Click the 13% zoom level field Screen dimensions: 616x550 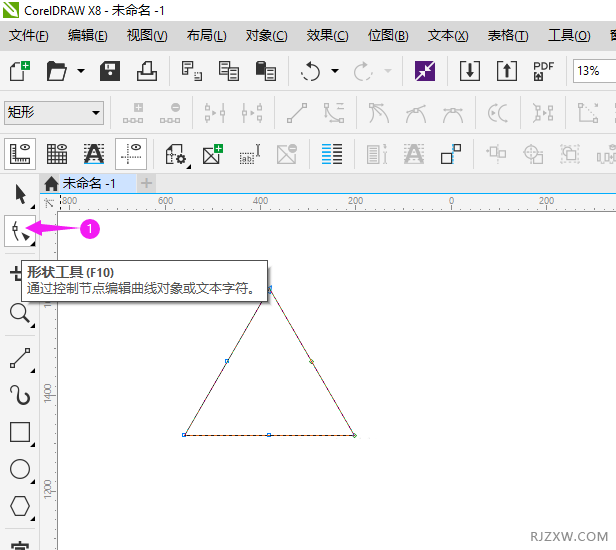[593, 71]
